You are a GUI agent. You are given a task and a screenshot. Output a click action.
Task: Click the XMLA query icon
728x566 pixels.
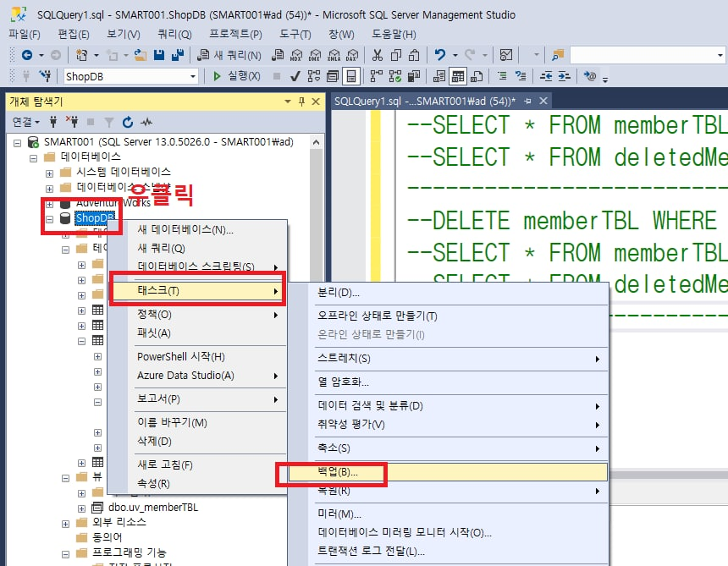[334, 55]
